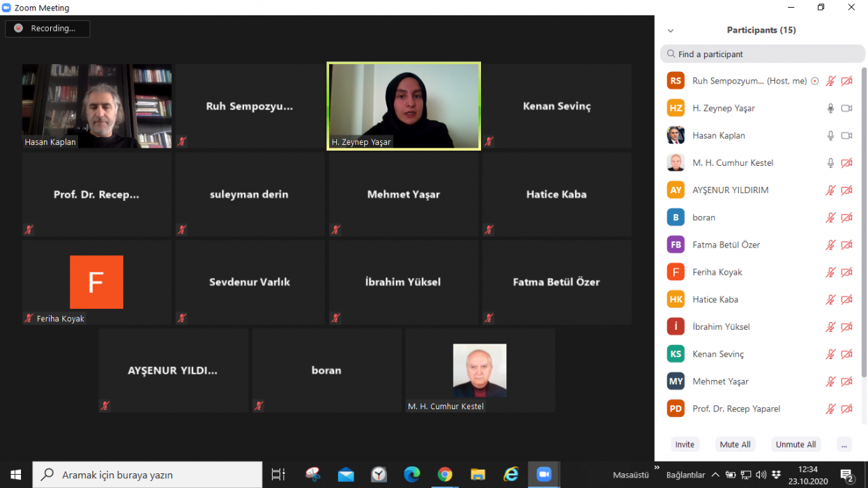Viewport: 868px width, 488px height.
Task: Click the Zoom icon in the taskbar
Action: pos(544,475)
